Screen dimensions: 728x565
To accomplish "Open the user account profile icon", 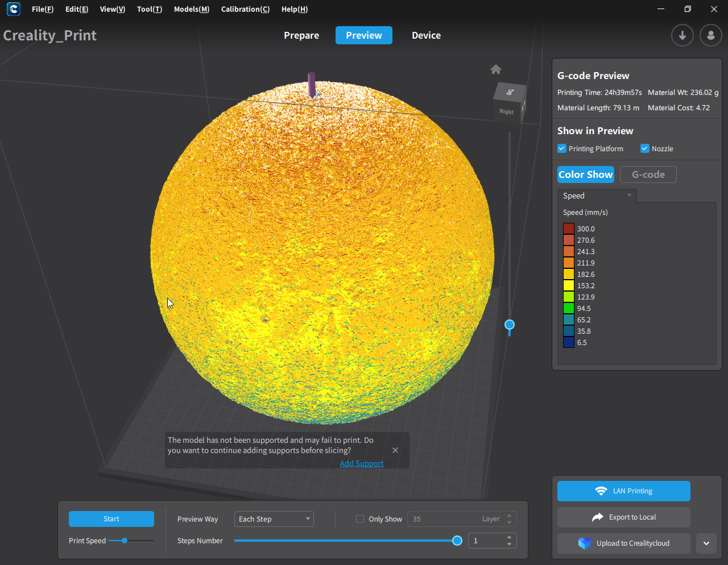I will [x=710, y=35].
